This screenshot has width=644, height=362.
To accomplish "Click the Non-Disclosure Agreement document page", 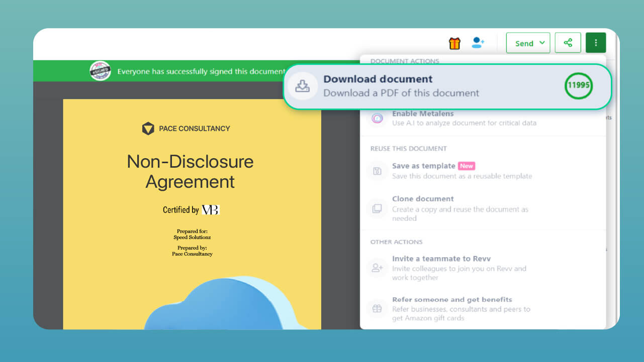I will click(x=192, y=201).
